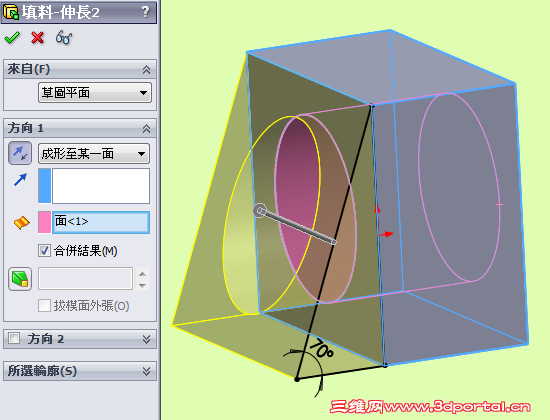The height and width of the screenshot is (420, 550).
Task: Reverse direction with the arrows button
Action: [20, 153]
